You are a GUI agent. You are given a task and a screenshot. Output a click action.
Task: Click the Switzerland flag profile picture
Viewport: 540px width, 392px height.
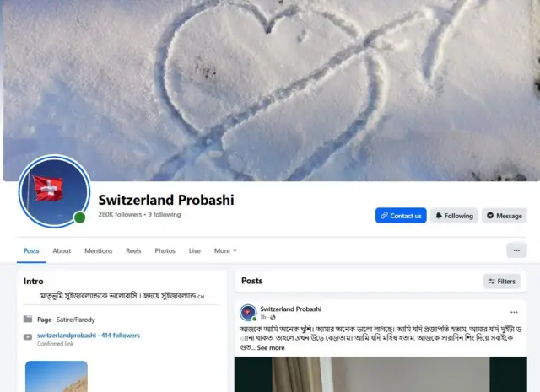click(x=54, y=191)
